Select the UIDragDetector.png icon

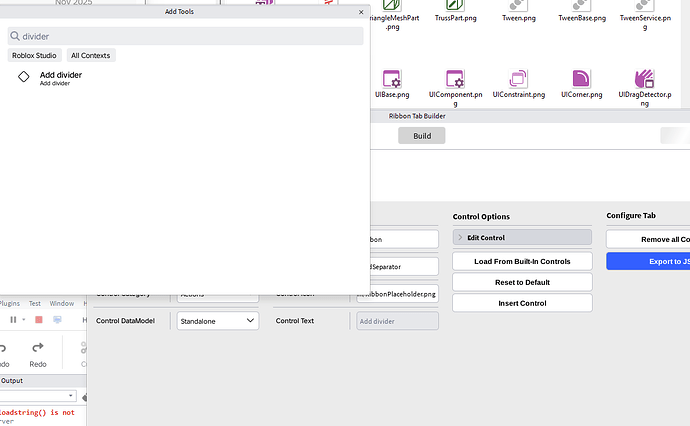coord(645,79)
